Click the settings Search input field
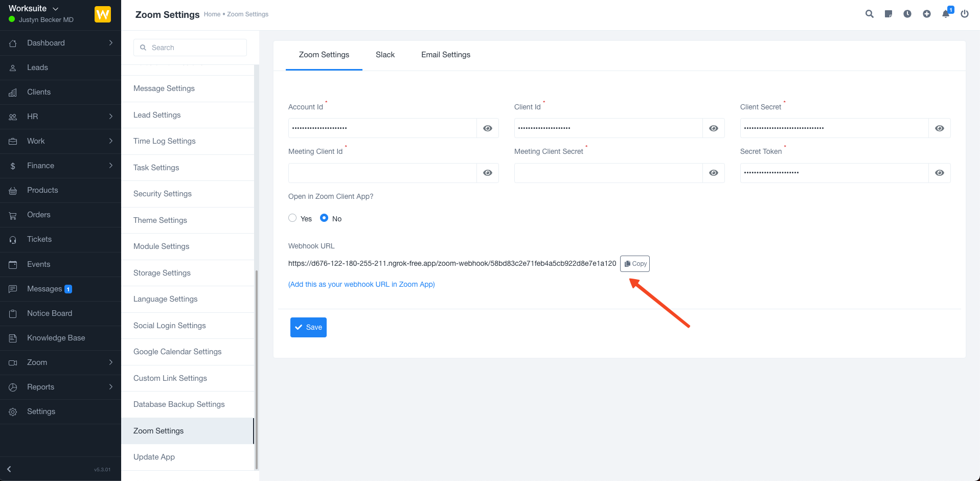980x481 pixels. (190, 48)
